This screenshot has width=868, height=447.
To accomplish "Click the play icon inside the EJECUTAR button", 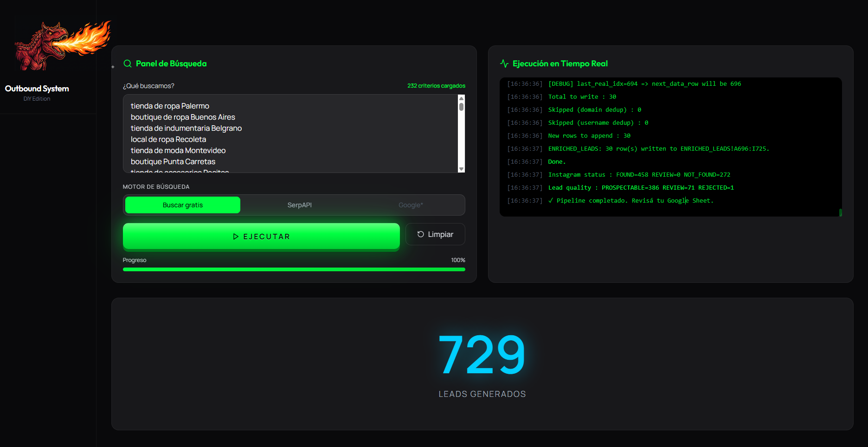I will pos(236,236).
